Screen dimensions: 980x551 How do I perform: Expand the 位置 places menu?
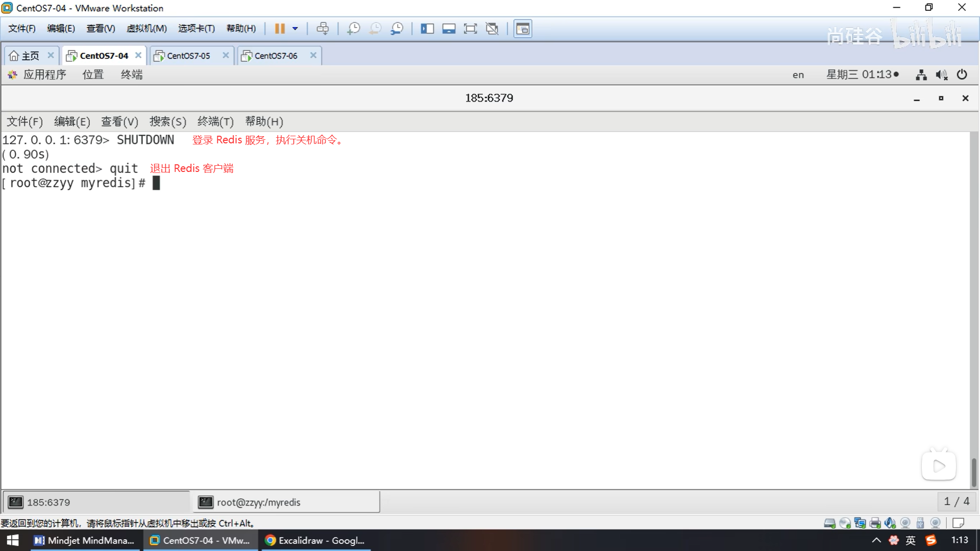pyautogui.click(x=93, y=74)
